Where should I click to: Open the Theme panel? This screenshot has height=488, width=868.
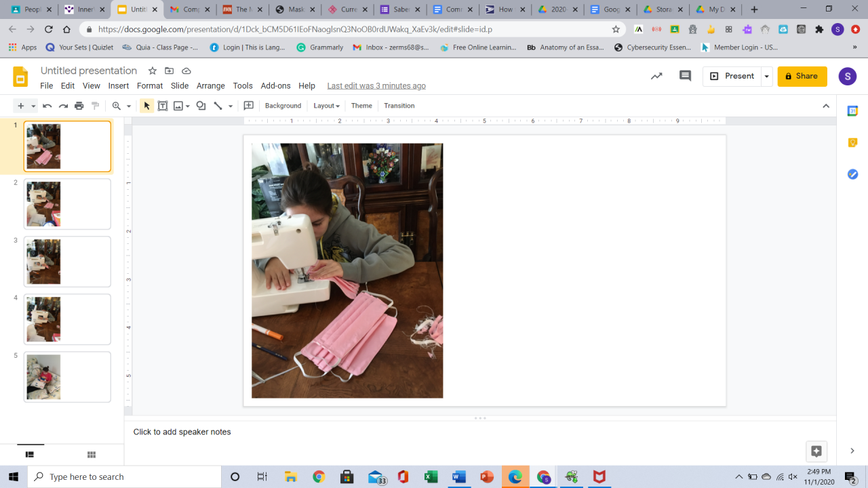(x=361, y=106)
